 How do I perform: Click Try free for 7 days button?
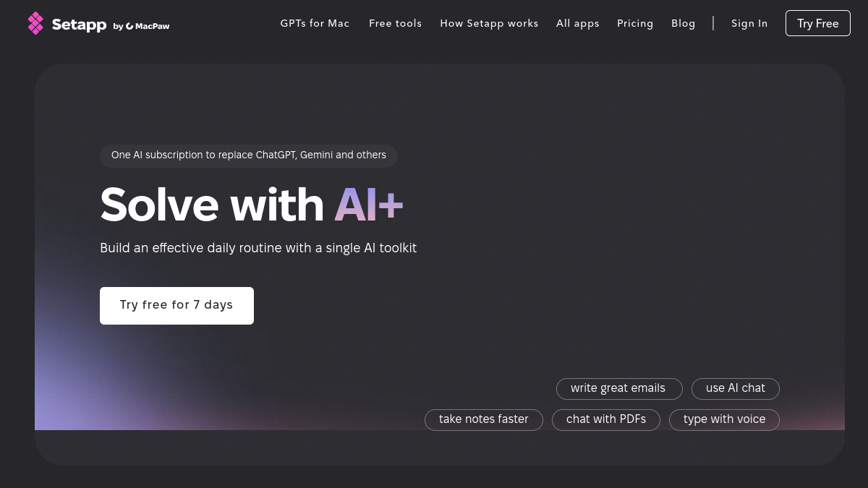176,305
